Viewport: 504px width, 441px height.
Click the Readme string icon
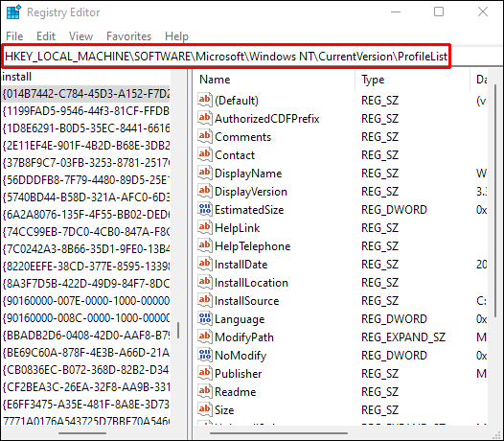tap(205, 392)
